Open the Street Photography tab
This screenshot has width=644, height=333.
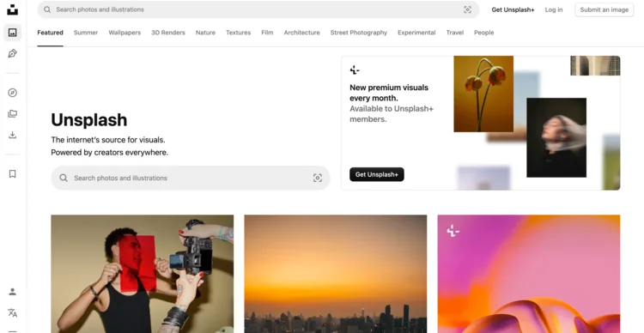point(359,33)
